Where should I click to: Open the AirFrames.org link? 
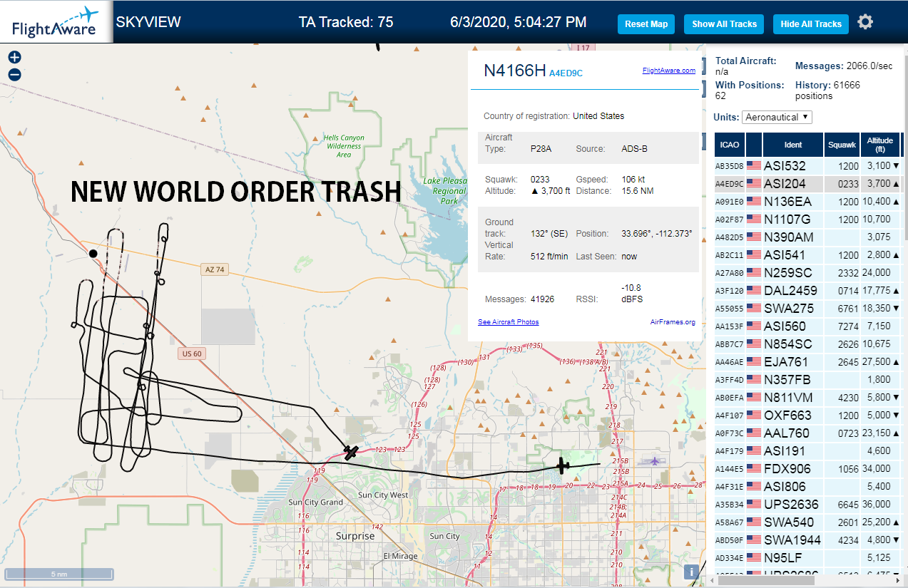[673, 322]
